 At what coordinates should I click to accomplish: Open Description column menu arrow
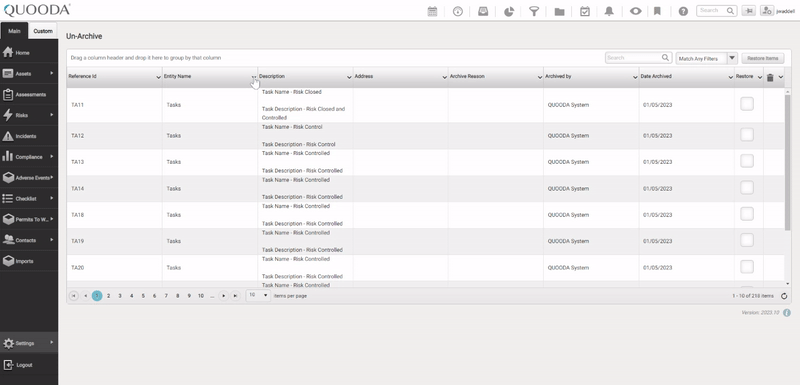(349, 77)
